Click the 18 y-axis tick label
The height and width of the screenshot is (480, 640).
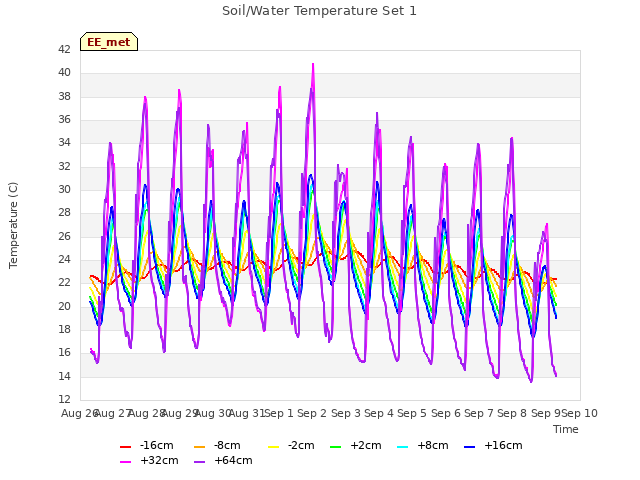pyautogui.click(x=64, y=329)
